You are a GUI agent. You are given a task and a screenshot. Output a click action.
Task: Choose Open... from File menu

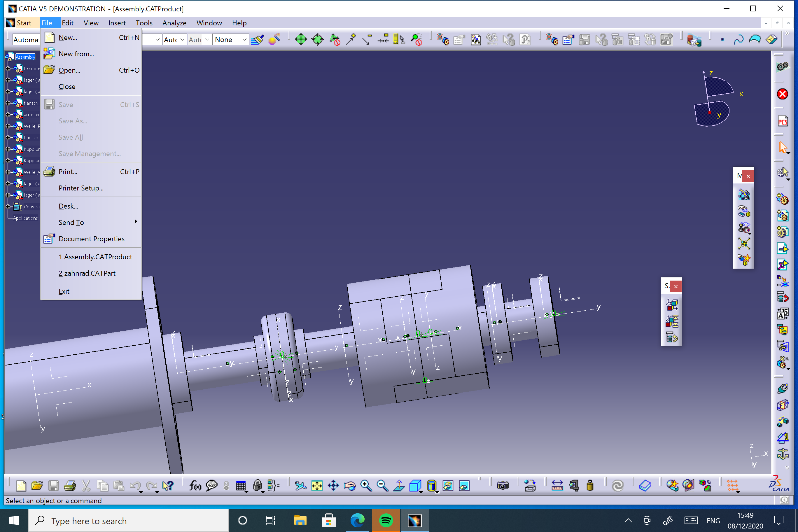tap(91, 70)
